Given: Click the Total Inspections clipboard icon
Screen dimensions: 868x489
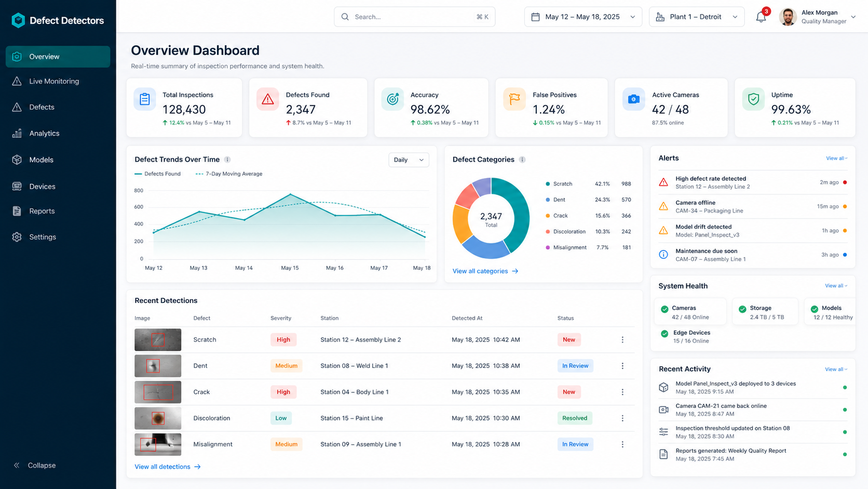Looking at the screenshot, I should [x=145, y=99].
